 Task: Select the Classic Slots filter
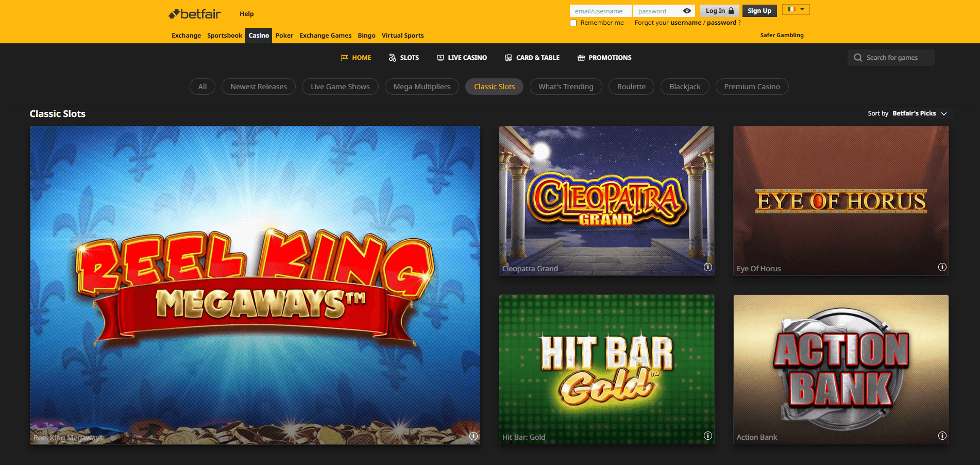coord(495,87)
